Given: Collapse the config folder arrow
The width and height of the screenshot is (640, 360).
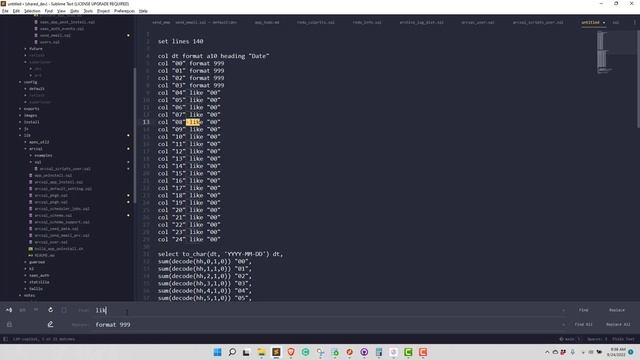Looking at the screenshot, I should 20,82.
